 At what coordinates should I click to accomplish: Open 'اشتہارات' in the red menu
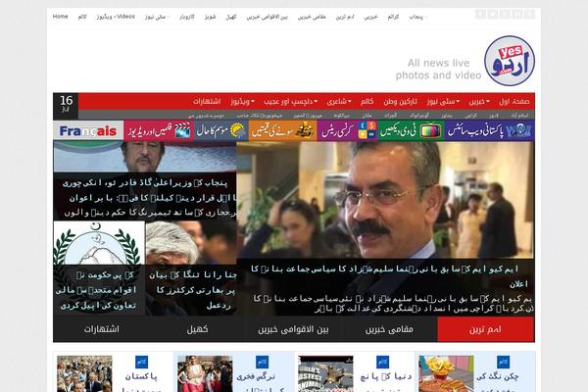click(207, 102)
